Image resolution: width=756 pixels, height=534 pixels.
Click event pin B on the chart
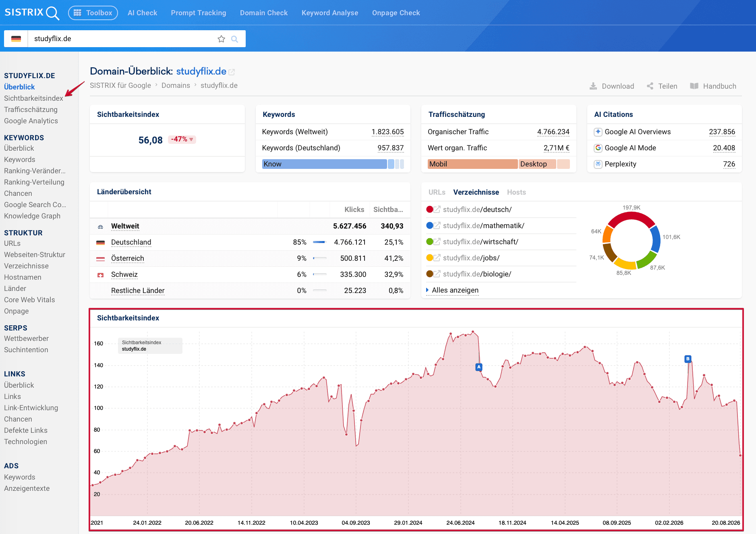pyautogui.click(x=688, y=359)
